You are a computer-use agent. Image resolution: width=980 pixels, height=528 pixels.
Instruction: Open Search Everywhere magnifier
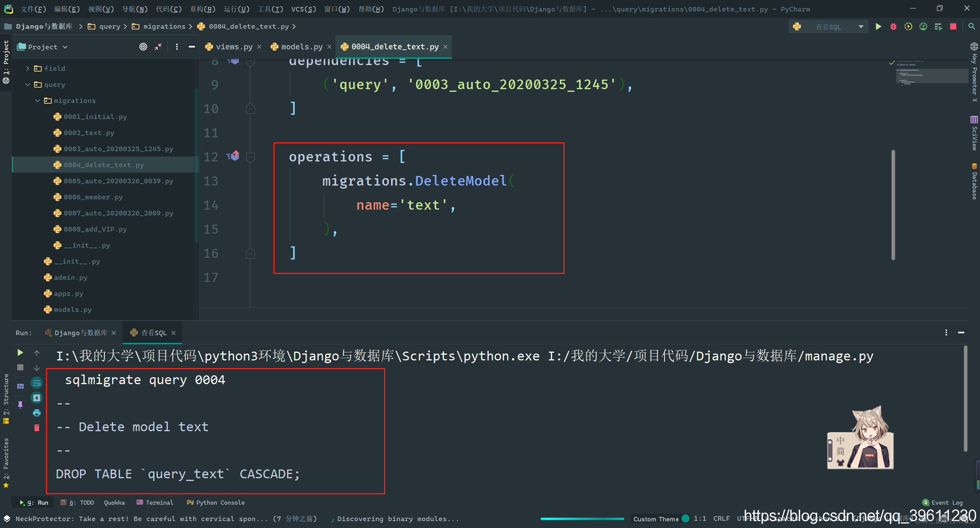coord(972,26)
